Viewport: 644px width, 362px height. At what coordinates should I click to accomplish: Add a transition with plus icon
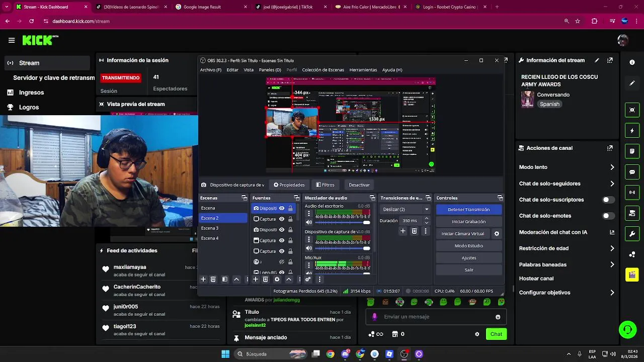point(403,231)
